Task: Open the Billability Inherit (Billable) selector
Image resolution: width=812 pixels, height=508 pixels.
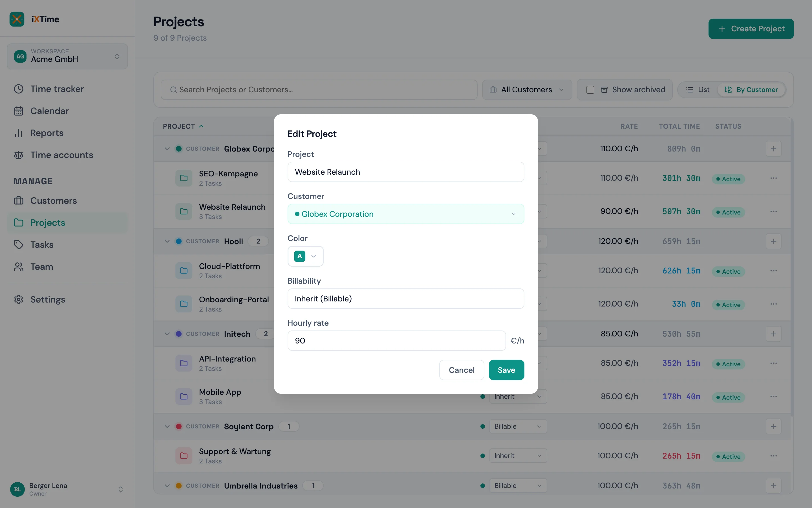Action: pos(406,299)
